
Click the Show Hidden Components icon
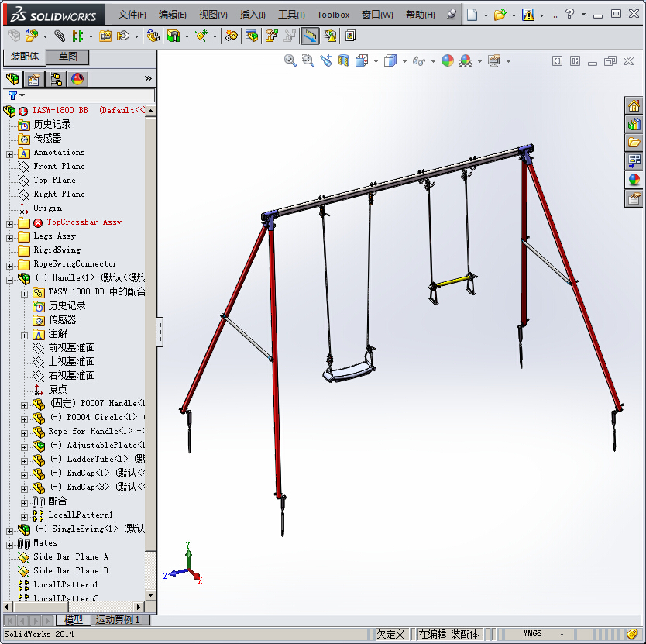click(153, 36)
